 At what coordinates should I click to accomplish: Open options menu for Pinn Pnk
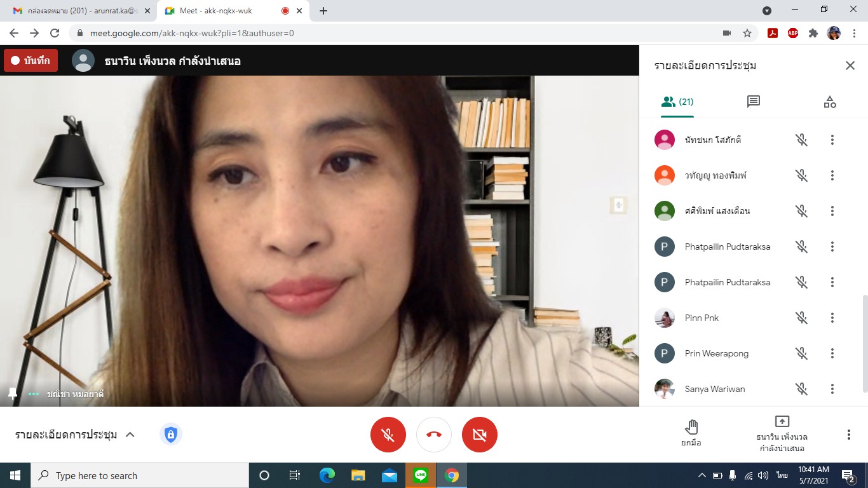[832, 318]
